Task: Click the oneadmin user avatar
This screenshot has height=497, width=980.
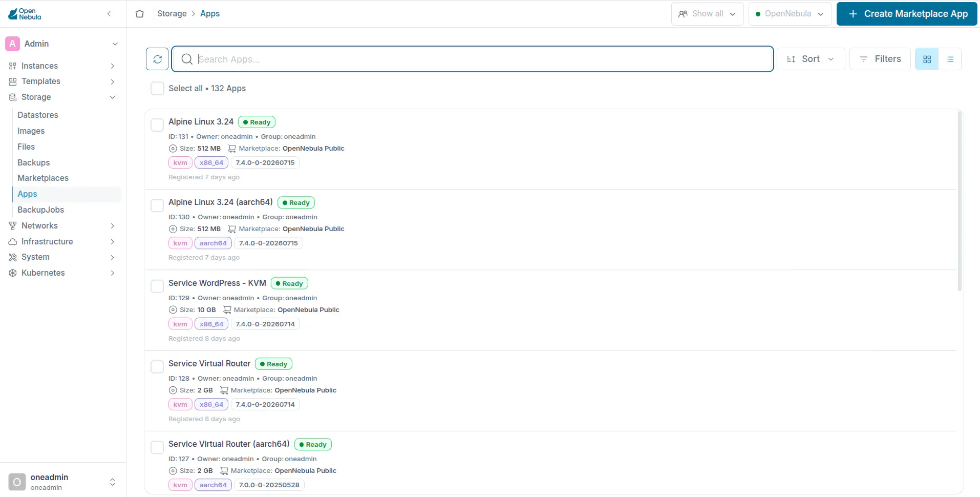Action: pos(17,482)
